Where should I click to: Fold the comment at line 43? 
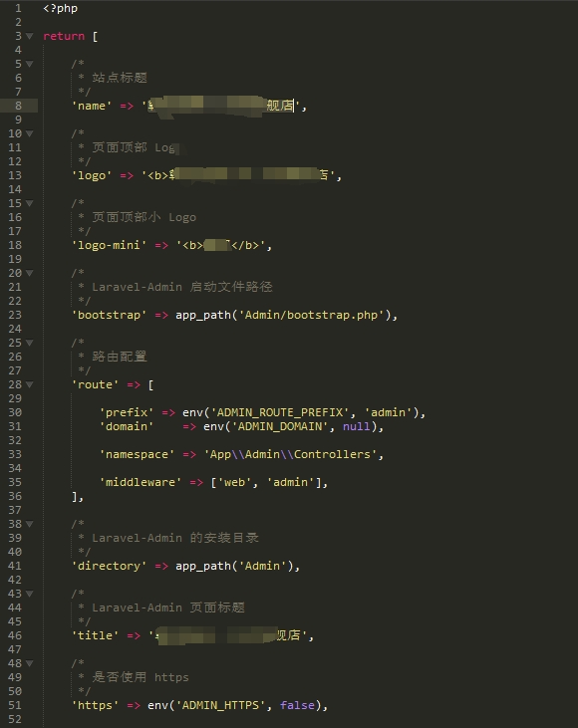(30, 594)
